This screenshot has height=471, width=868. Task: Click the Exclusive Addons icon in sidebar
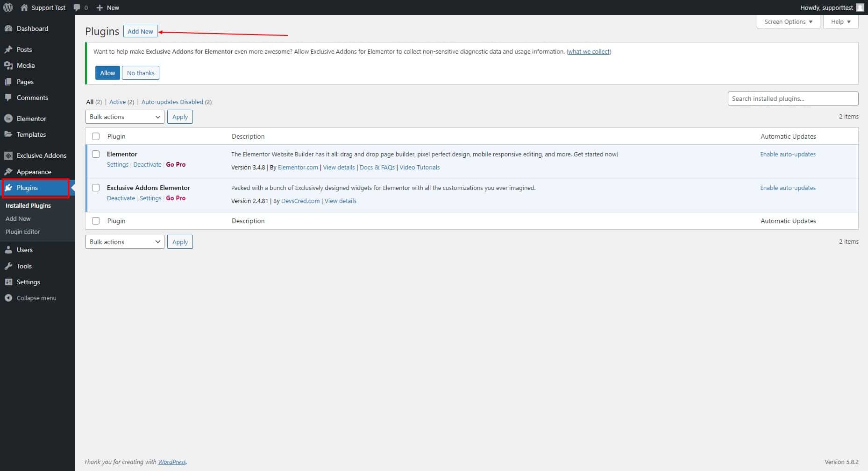[x=8, y=155]
